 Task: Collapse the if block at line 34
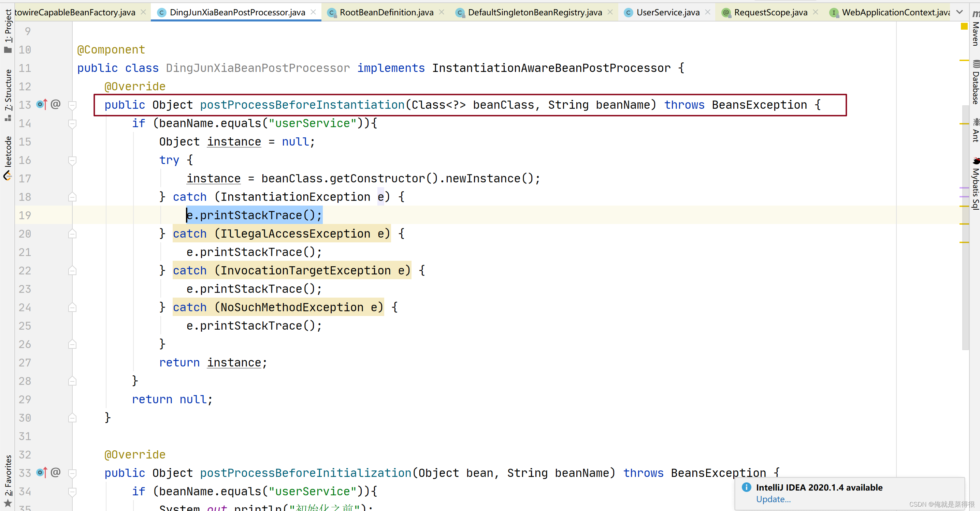72,492
